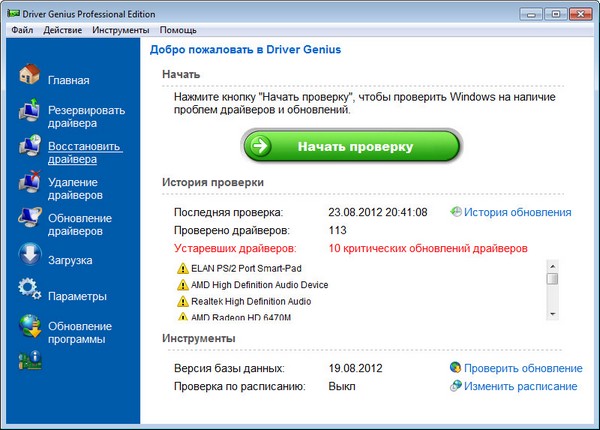The width and height of the screenshot is (600, 430).
Task: Open Обновление драйверов section
Action: [80, 224]
